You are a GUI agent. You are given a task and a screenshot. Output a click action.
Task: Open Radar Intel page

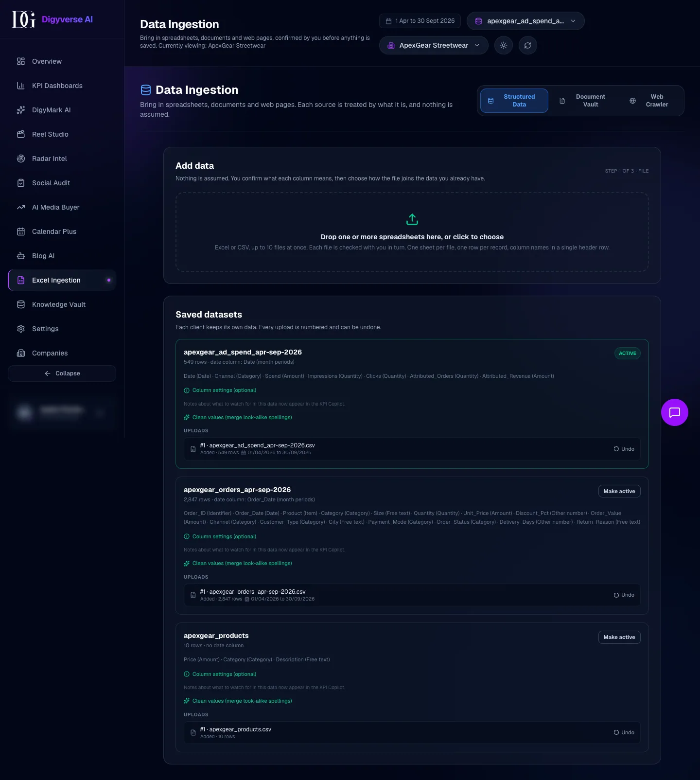[x=62, y=159]
